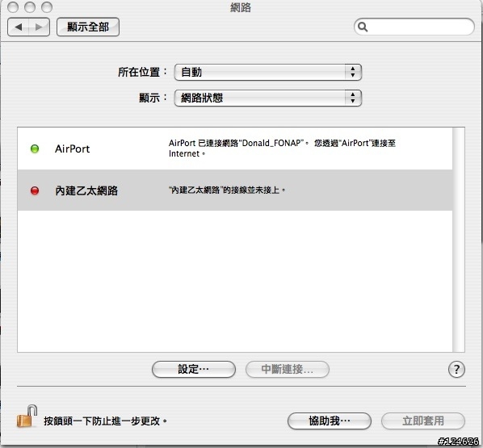Click the padlock icon to prevent changes
Viewport: 483px width, 448px height.
27,417
